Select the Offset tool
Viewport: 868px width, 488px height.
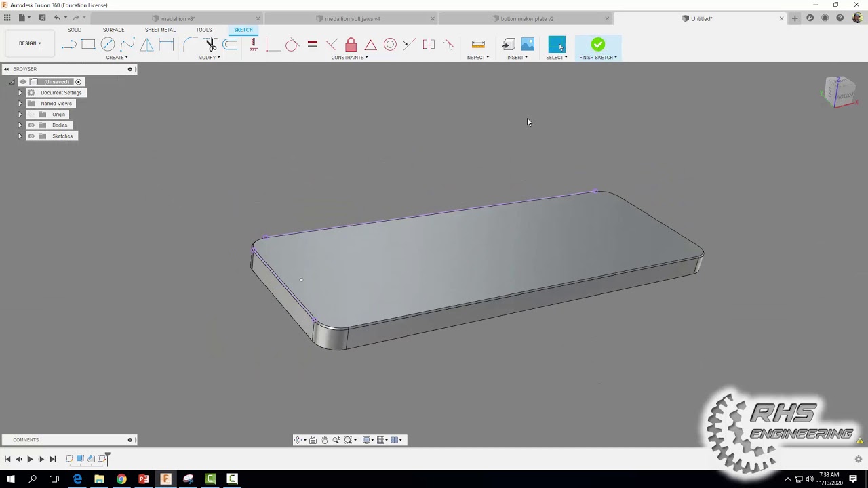230,45
